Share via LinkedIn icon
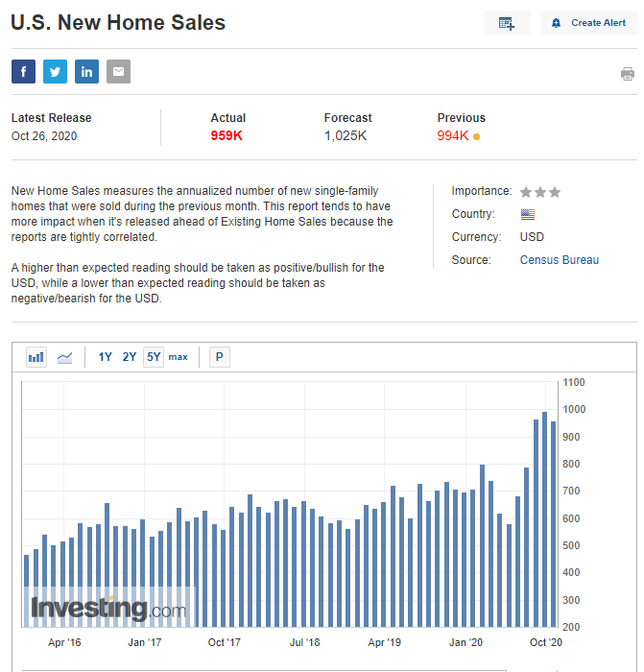The image size is (644, 672). 86,72
